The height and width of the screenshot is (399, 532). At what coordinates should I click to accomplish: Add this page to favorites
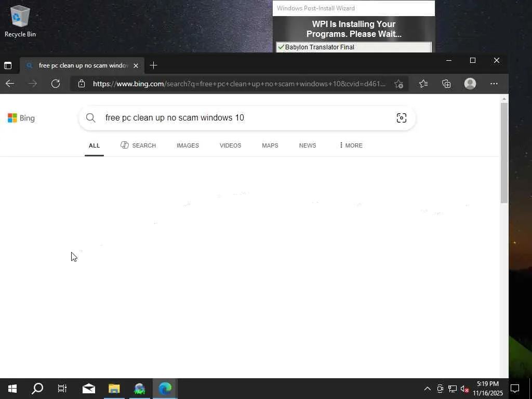(x=398, y=84)
